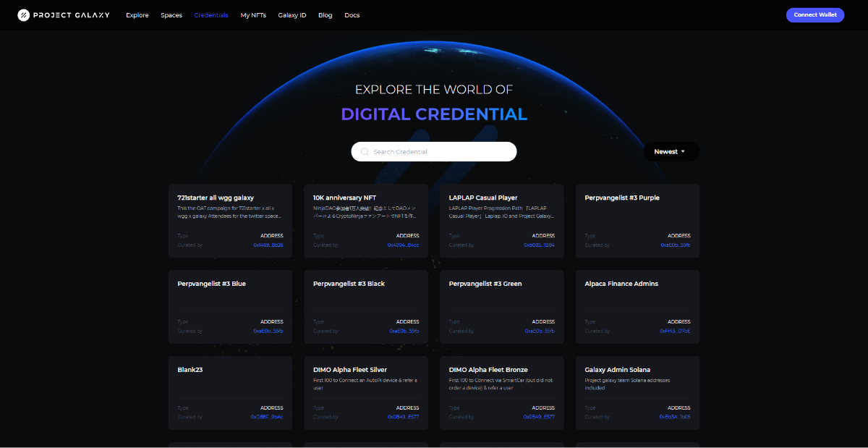Open the Docs link

click(x=352, y=15)
